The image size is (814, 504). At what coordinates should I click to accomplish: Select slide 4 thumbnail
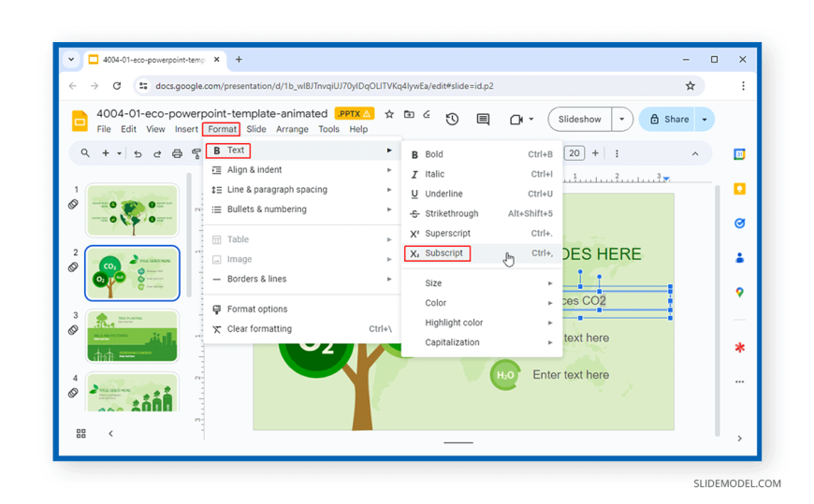[132, 393]
